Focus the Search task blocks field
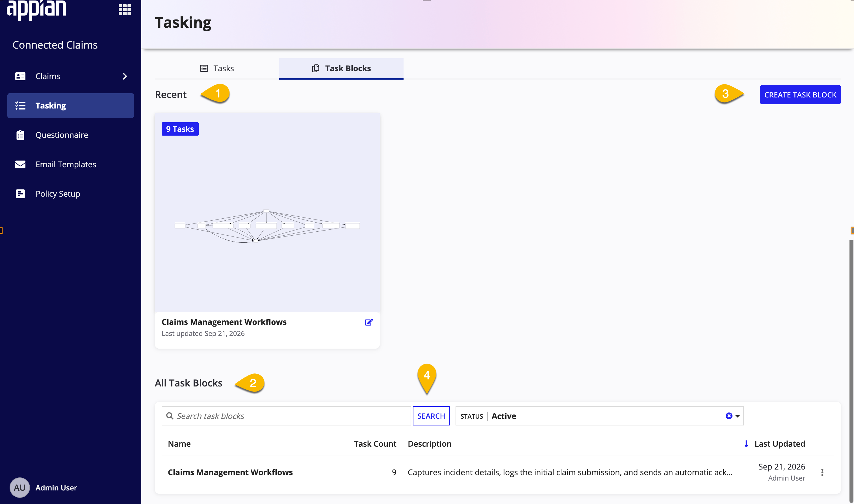The height and width of the screenshot is (504, 854). pyautogui.click(x=286, y=416)
